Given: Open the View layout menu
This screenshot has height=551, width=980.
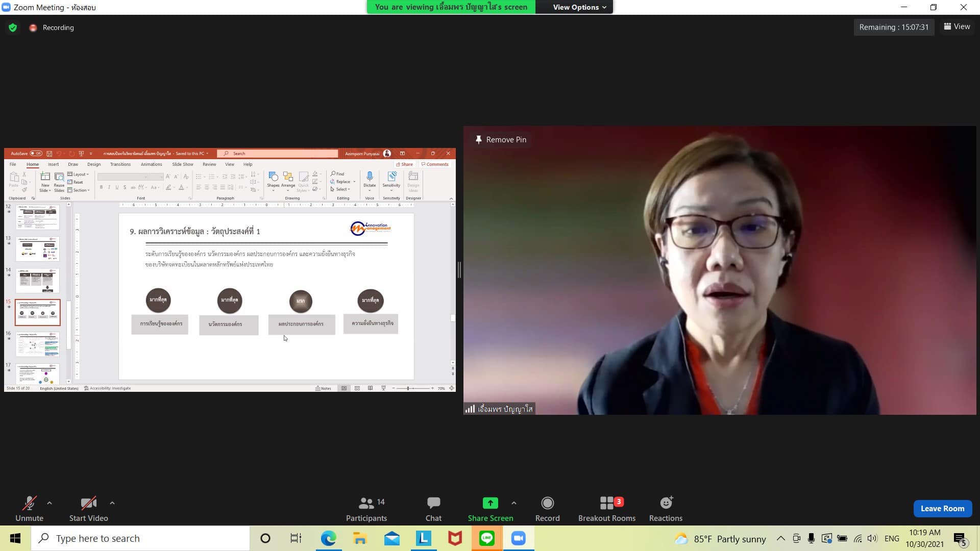Looking at the screenshot, I should pyautogui.click(x=957, y=27).
